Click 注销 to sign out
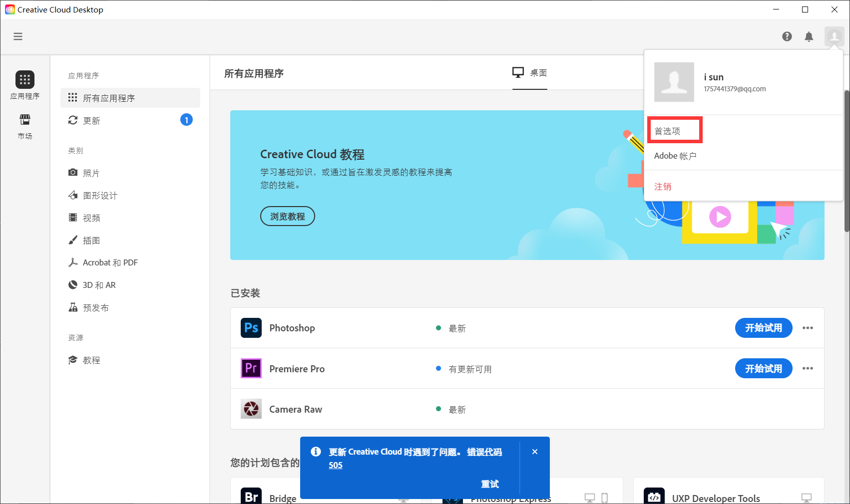This screenshot has width=850, height=504. pos(663,186)
